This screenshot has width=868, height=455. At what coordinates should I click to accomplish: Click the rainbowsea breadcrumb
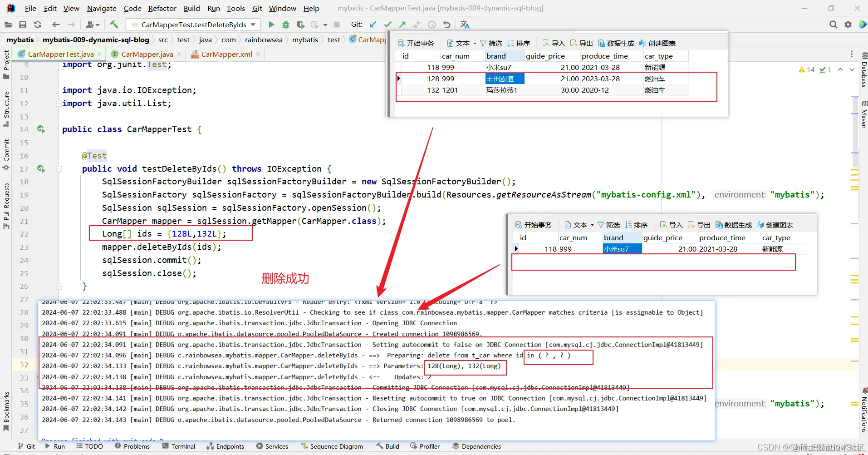click(264, 40)
